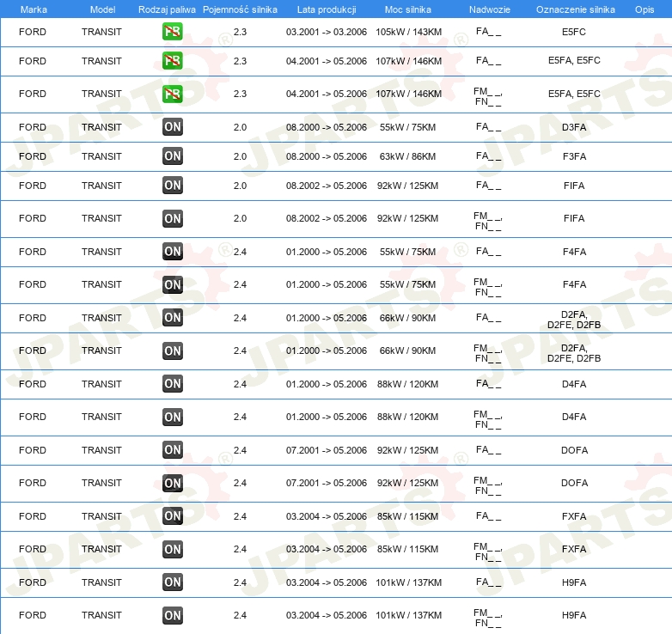Click the ON diesel icon in the D3FA row

(x=172, y=127)
